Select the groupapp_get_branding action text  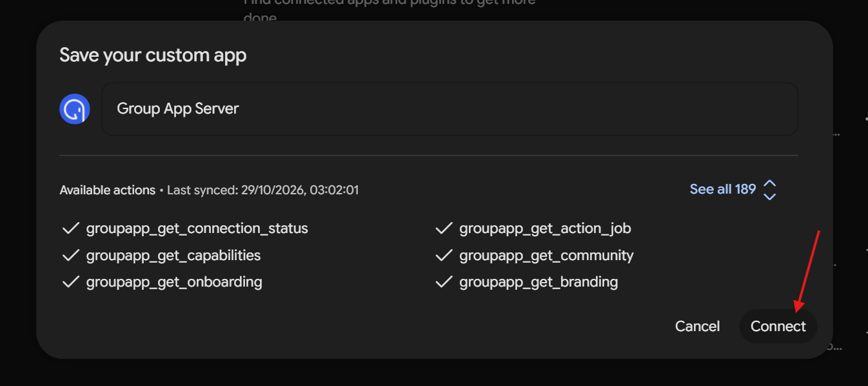[x=538, y=282]
